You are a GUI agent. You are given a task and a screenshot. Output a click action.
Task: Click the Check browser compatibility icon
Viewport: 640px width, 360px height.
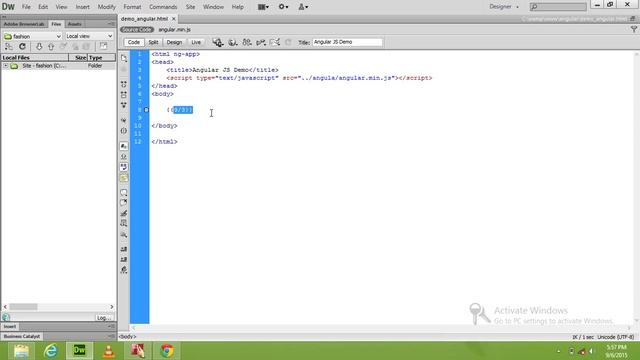(x=275, y=42)
